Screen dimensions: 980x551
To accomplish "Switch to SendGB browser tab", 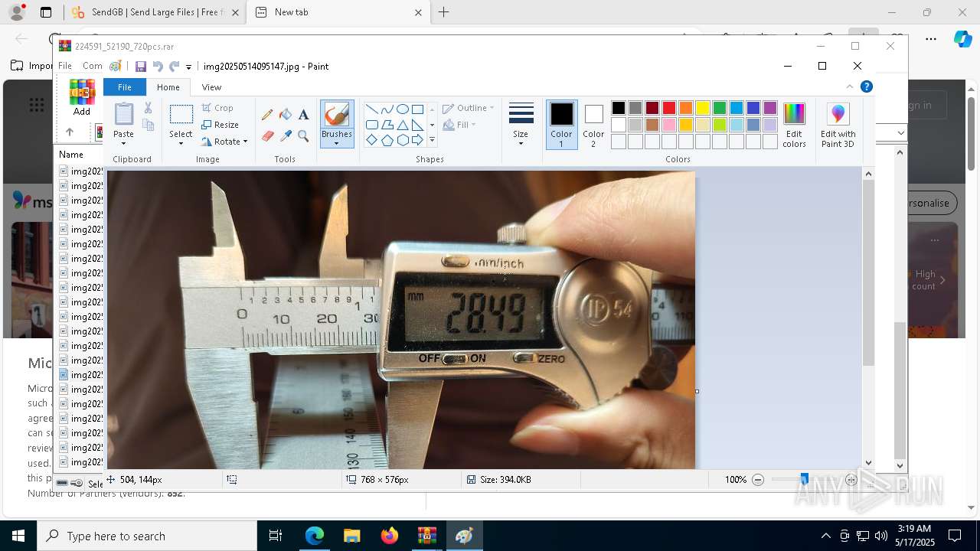I will pos(155,12).
